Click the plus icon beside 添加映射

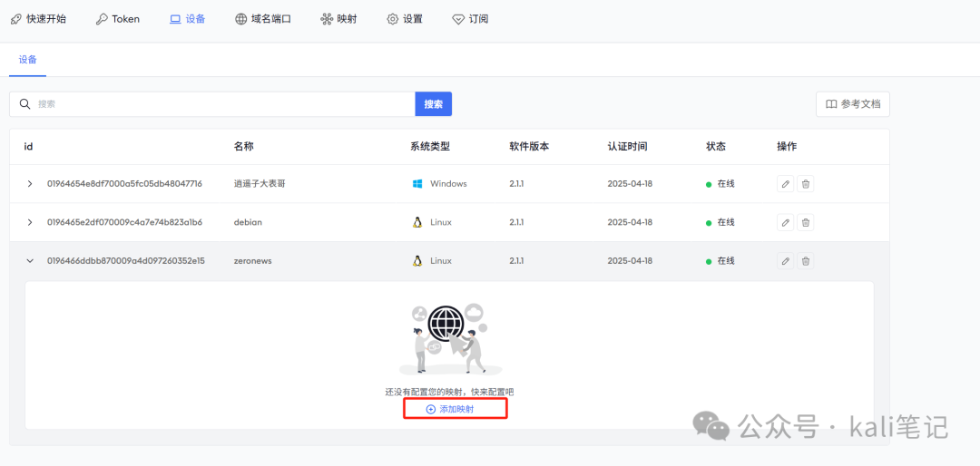pos(431,410)
